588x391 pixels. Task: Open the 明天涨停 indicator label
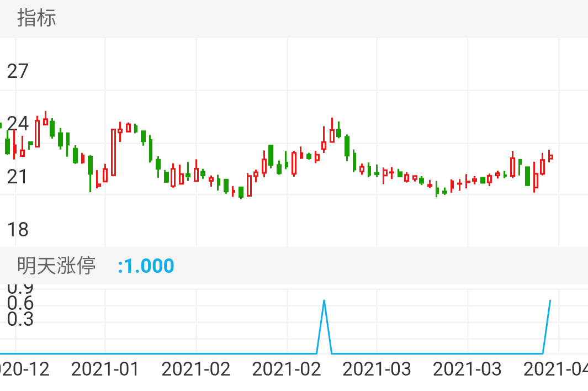pyautogui.click(x=56, y=266)
